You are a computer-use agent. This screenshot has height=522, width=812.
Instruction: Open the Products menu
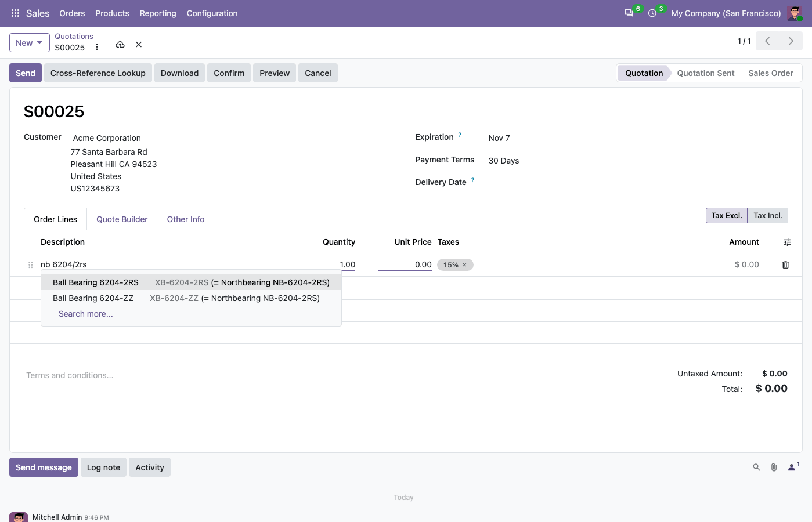pyautogui.click(x=112, y=13)
